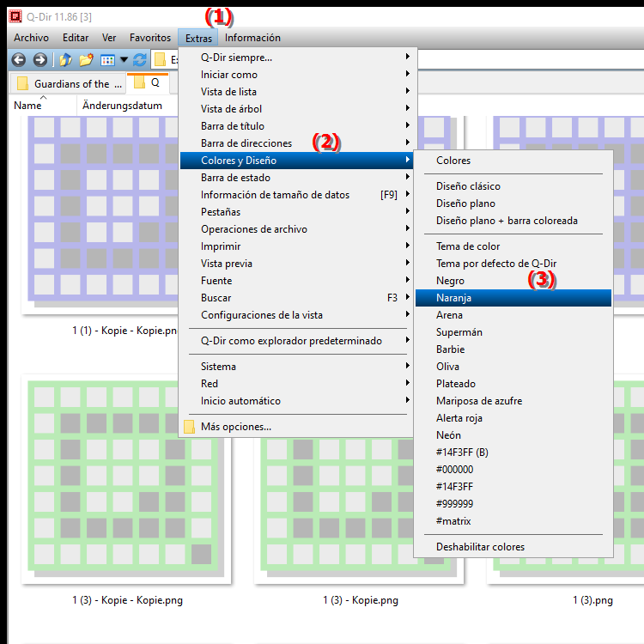This screenshot has height=644, width=644.
Task: Apply the Arena color theme
Action: tap(513, 315)
